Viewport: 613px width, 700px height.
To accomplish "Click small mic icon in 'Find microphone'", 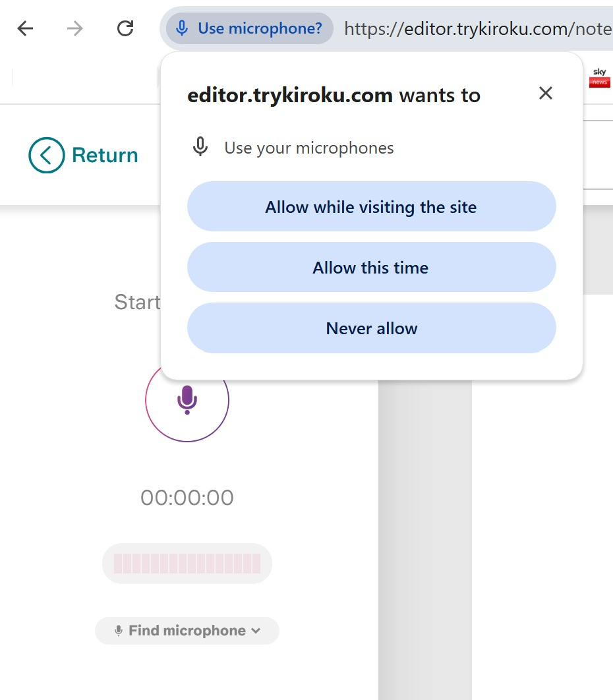I will tap(119, 631).
